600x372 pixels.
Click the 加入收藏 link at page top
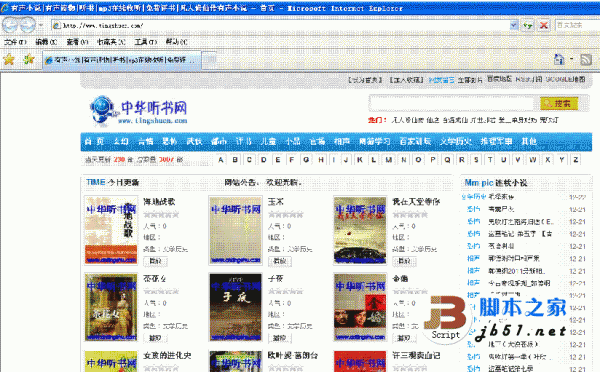point(406,80)
